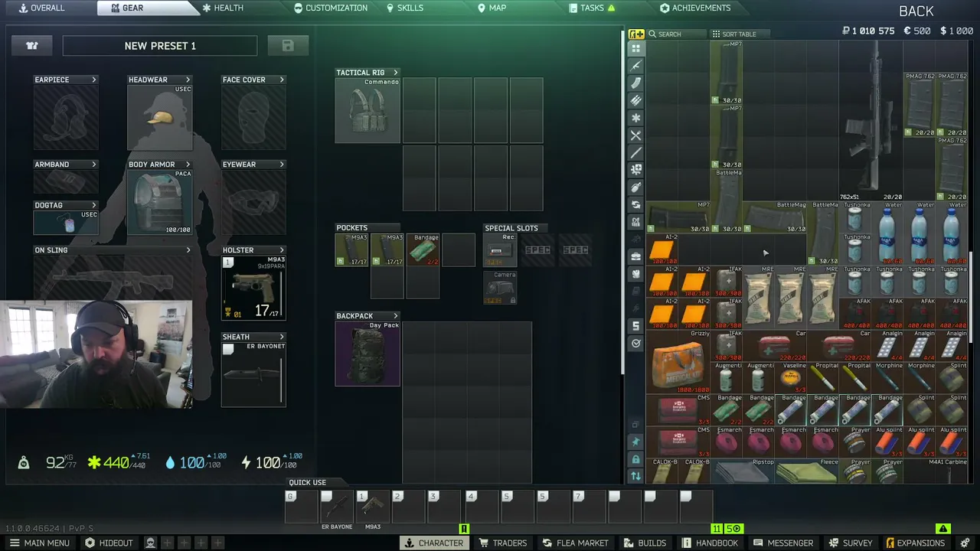Click the BACK button
The image size is (980, 551).
tap(916, 11)
